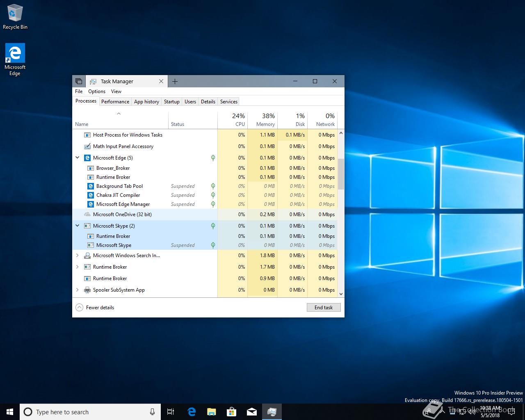Open the Microsoft Edge desktop shortcut

[15, 60]
